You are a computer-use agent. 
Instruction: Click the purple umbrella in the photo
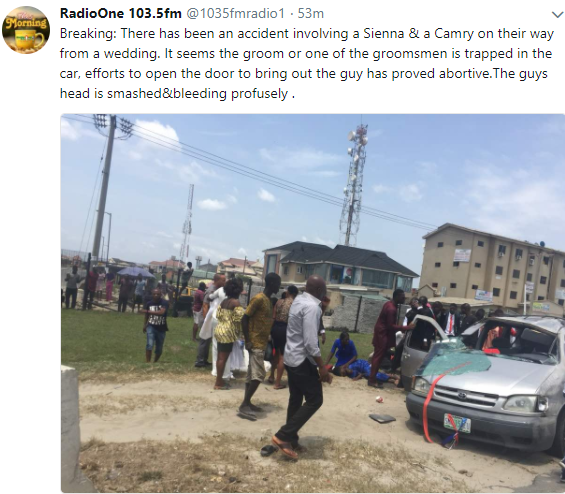tap(136, 272)
